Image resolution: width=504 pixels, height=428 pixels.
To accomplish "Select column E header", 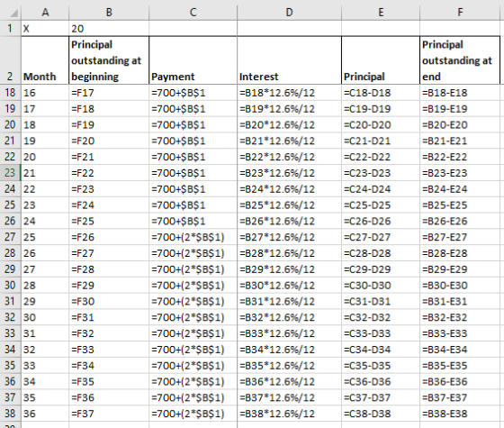I will [x=381, y=13].
